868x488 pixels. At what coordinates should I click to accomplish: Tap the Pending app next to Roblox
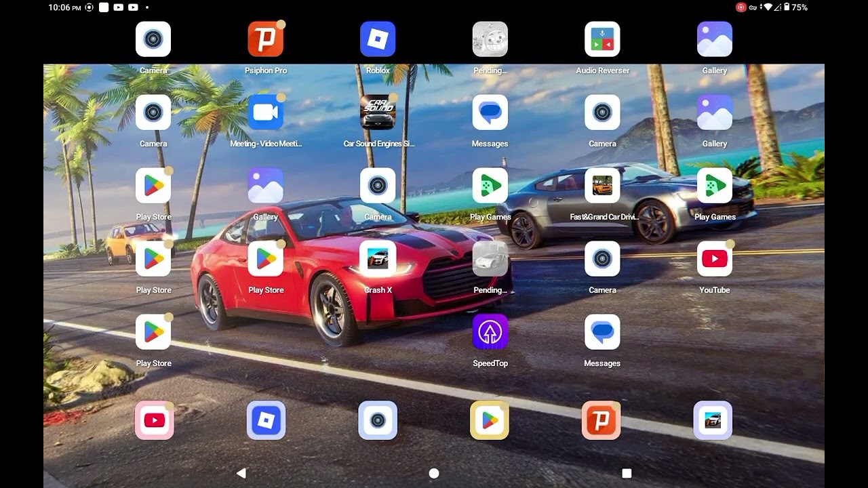(490, 39)
